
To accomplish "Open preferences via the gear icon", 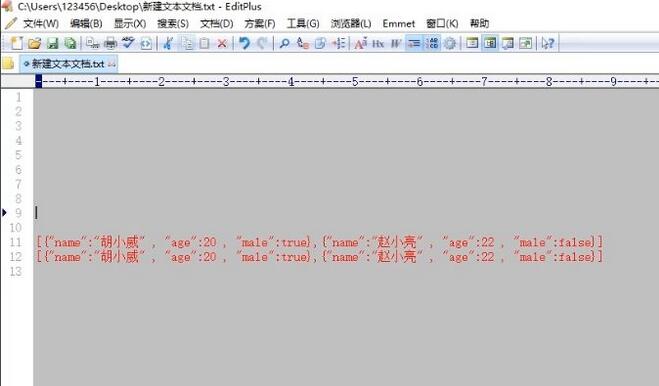I will pos(450,43).
